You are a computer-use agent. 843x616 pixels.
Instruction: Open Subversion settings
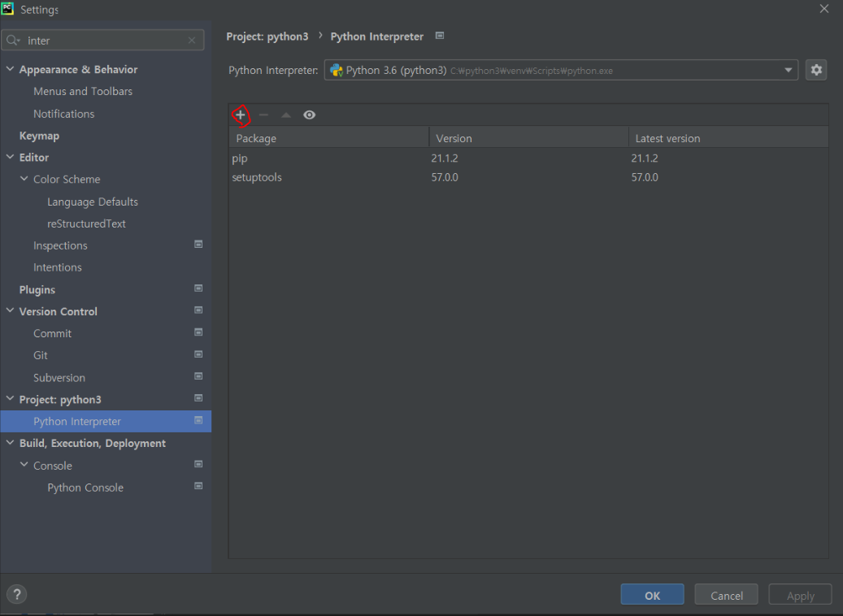click(x=59, y=378)
